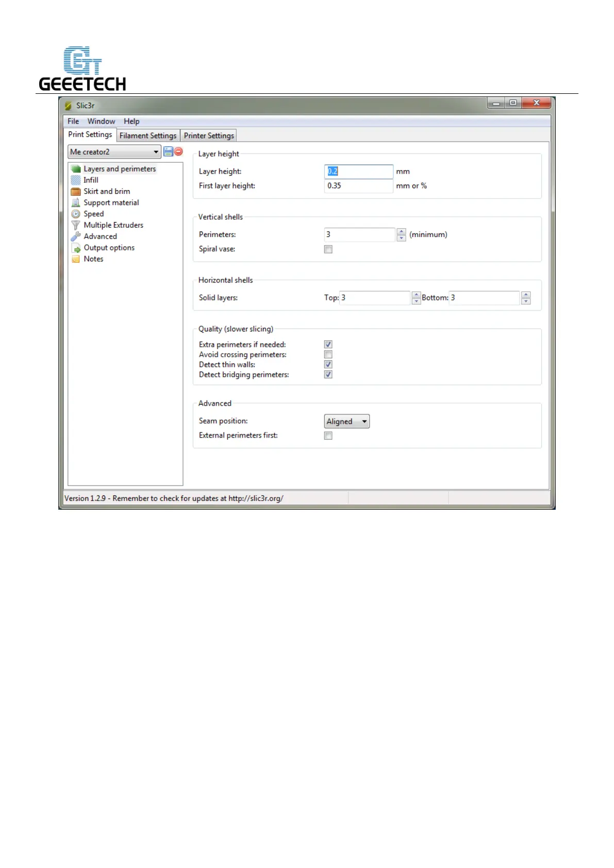Click the First layer height field

tap(359, 186)
